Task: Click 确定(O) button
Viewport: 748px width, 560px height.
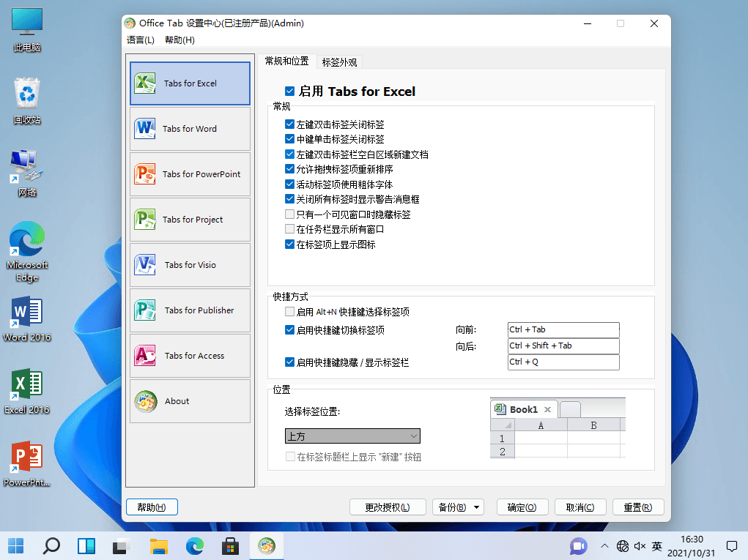Action: [x=522, y=507]
